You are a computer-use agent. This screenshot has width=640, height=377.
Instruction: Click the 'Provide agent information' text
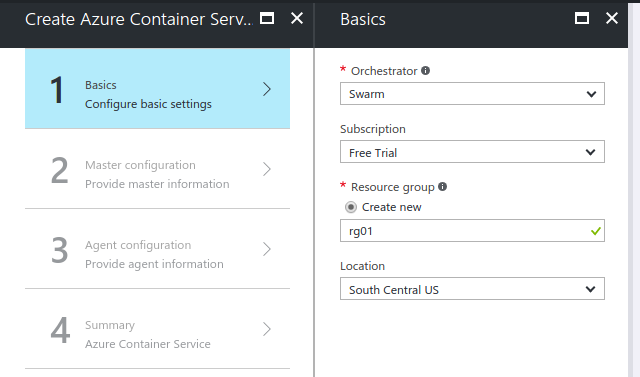click(x=154, y=264)
